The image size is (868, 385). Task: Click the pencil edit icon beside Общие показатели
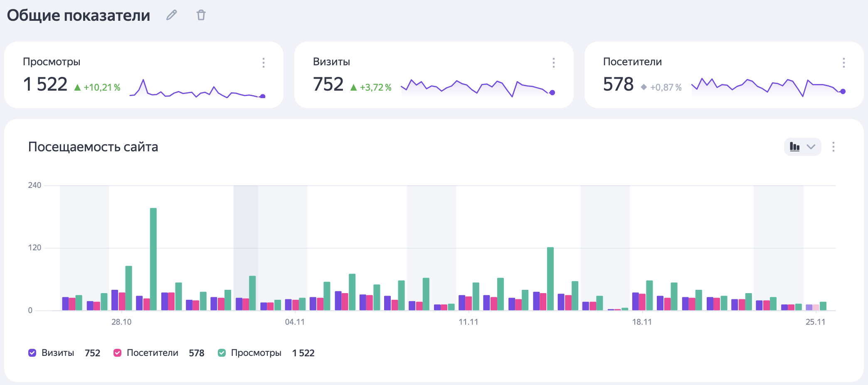(171, 15)
